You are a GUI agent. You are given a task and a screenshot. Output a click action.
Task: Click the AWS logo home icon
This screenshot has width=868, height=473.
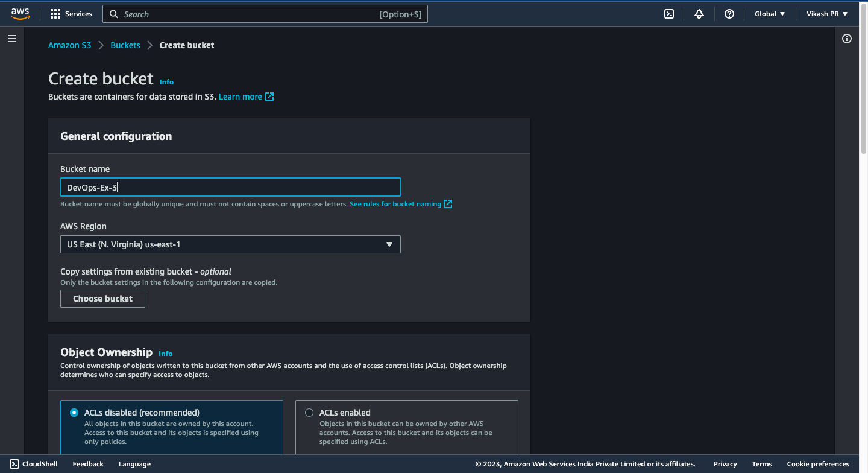click(20, 14)
